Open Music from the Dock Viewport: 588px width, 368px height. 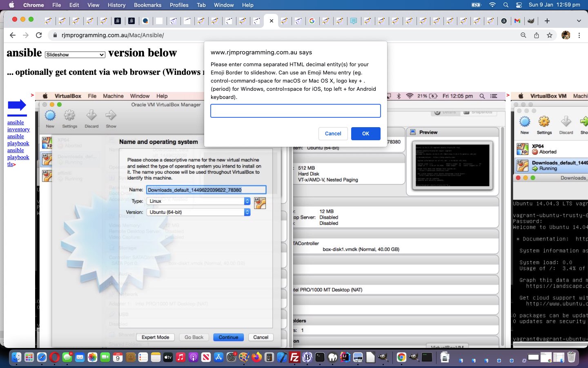click(180, 357)
